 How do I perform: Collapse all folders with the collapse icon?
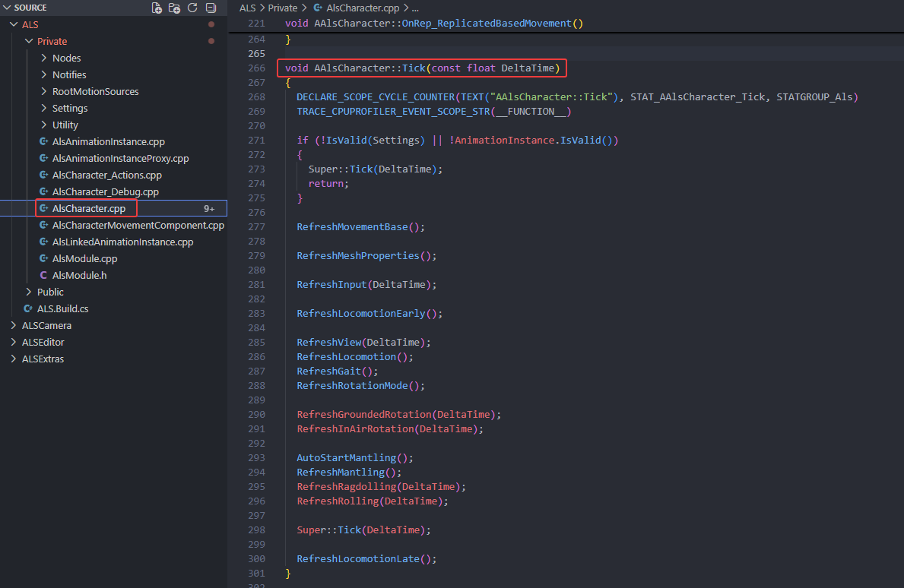[x=211, y=8]
